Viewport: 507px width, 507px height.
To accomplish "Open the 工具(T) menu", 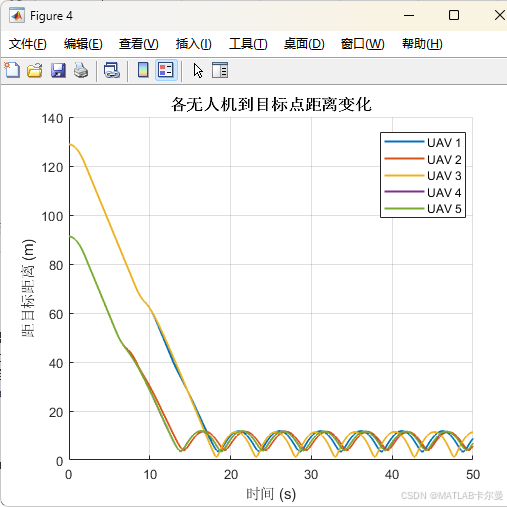I will tap(248, 44).
